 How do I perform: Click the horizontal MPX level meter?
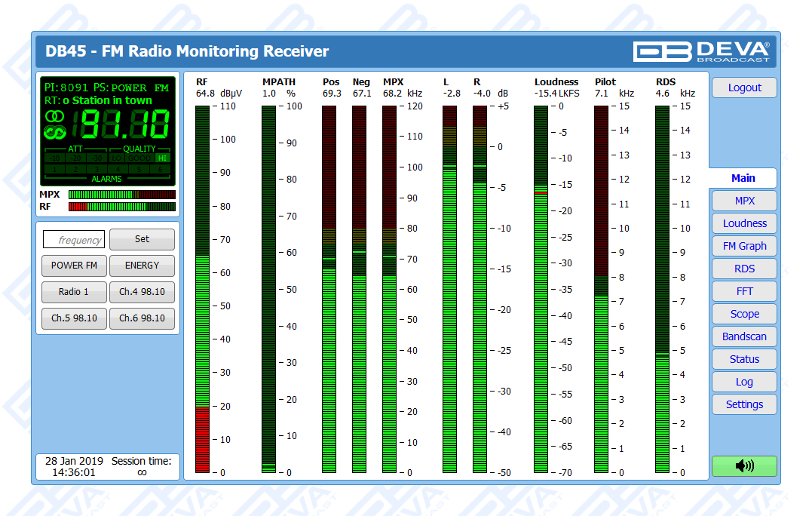pos(121,195)
